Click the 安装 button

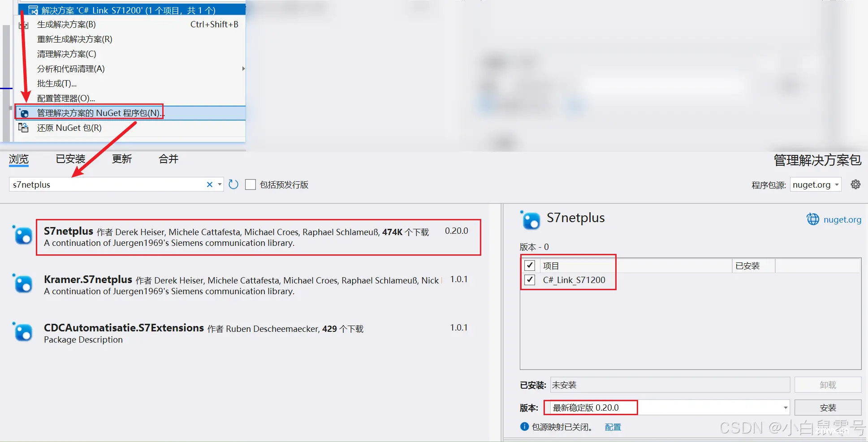828,408
